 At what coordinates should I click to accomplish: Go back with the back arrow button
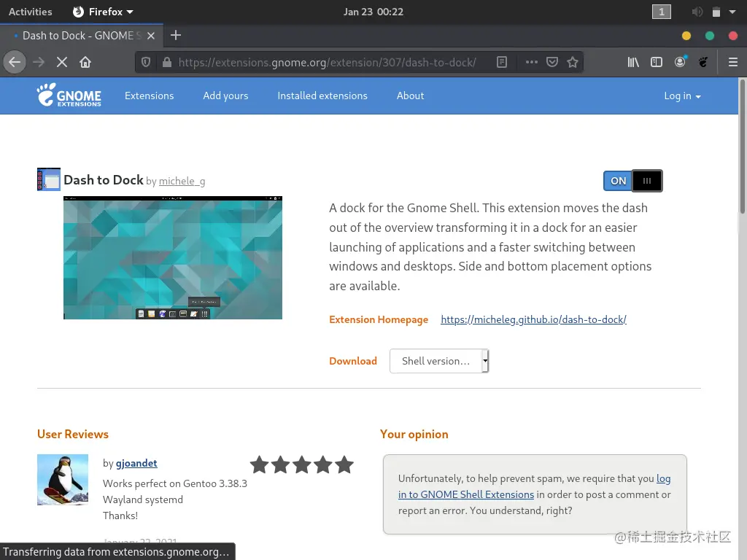click(x=15, y=63)
